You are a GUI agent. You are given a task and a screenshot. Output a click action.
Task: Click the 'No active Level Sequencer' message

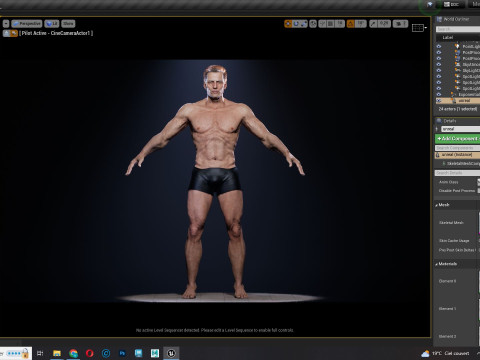click(215, 330)
